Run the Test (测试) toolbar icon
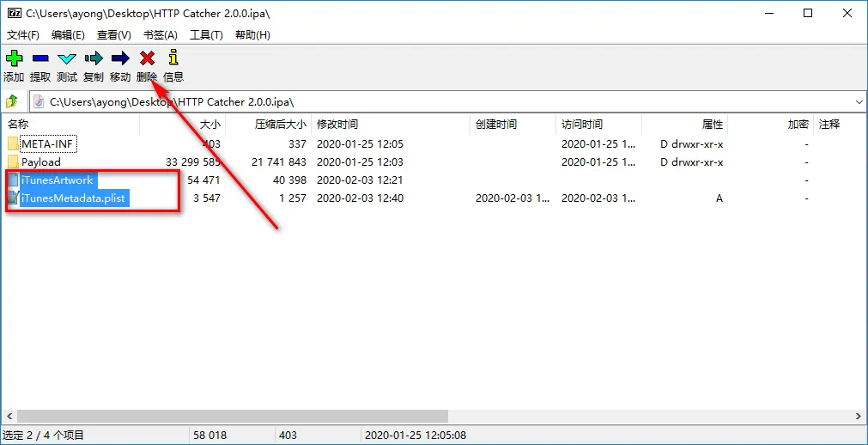Image resolution: width=868 pixels, height=445 pixels. tap(66, 58)
